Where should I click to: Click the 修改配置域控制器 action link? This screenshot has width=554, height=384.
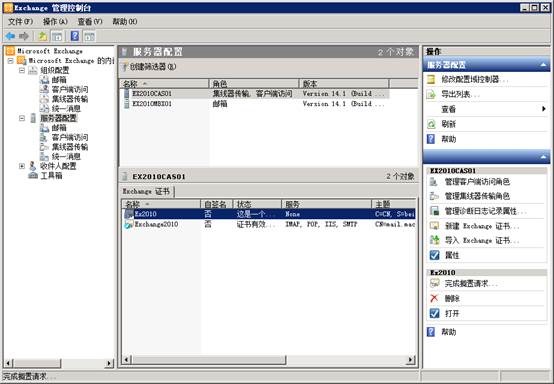pyautogui.click(x=474, y=79)
